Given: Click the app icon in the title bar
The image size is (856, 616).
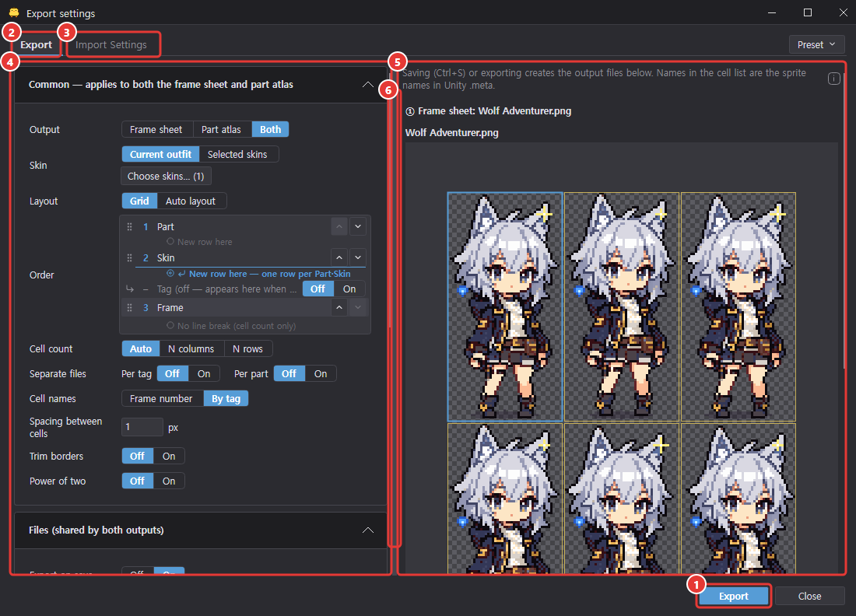Looking at the screenshot, I should [14, 12].
